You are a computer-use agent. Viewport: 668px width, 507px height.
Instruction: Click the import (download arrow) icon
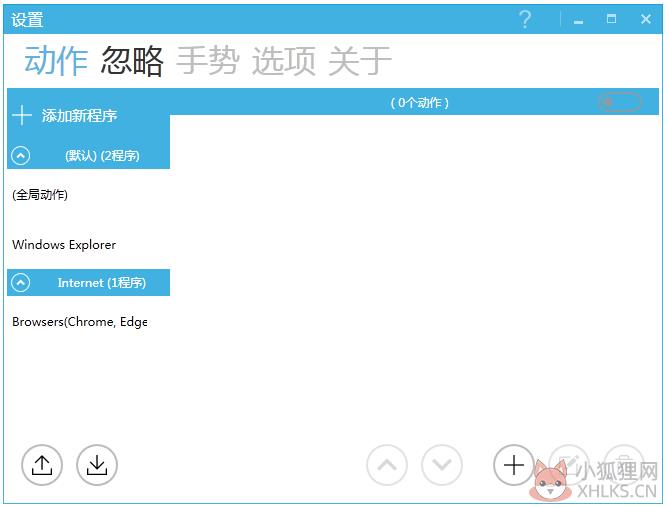click(x=97, y=465)
